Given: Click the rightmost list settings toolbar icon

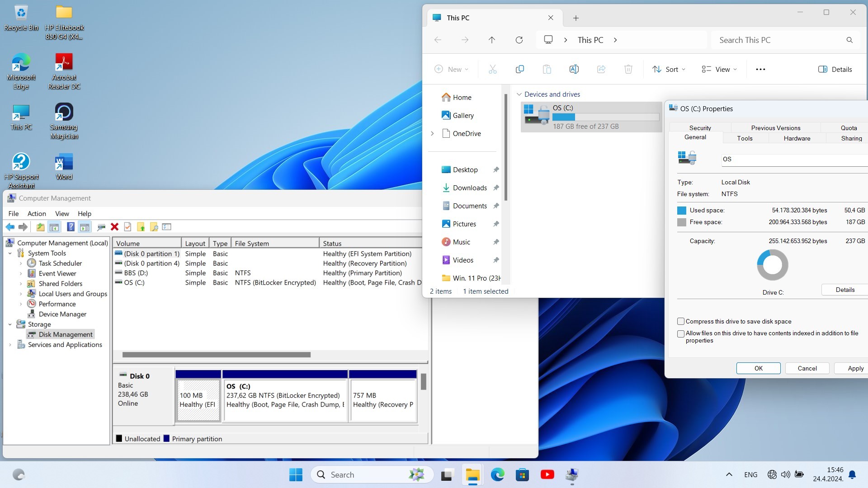Looking at the screenshot, I should pyautogui.click(x=167, y=227).
